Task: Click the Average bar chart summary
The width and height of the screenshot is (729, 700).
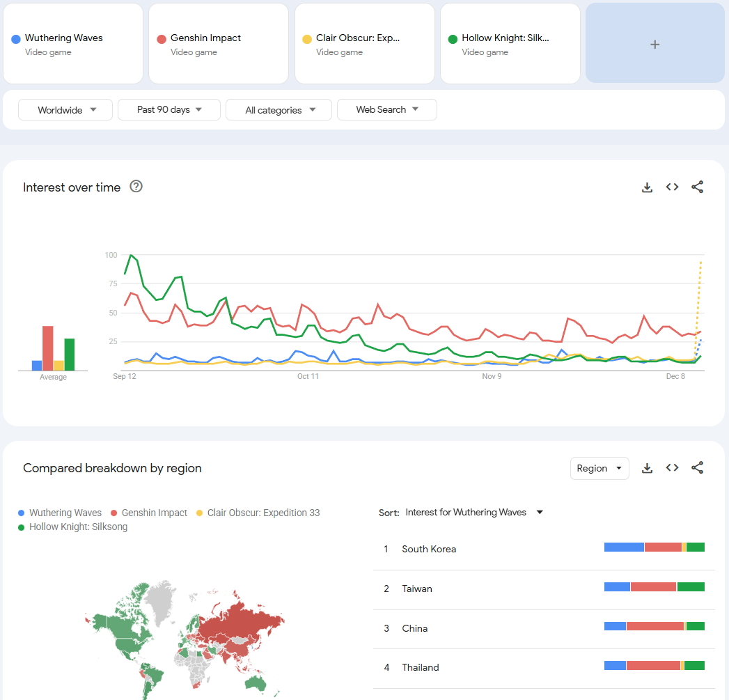Action: click(53, 348)
